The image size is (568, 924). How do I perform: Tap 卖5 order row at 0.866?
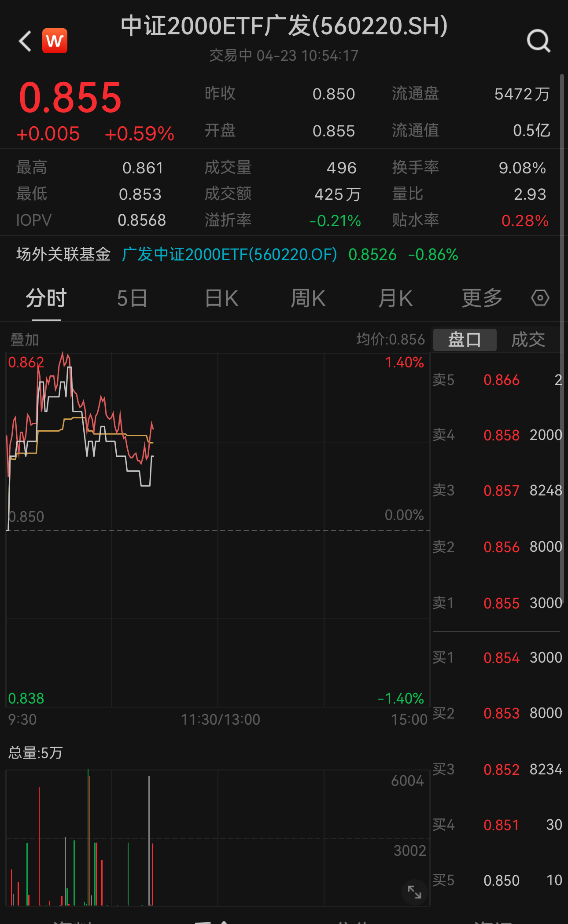pos(497,380)
